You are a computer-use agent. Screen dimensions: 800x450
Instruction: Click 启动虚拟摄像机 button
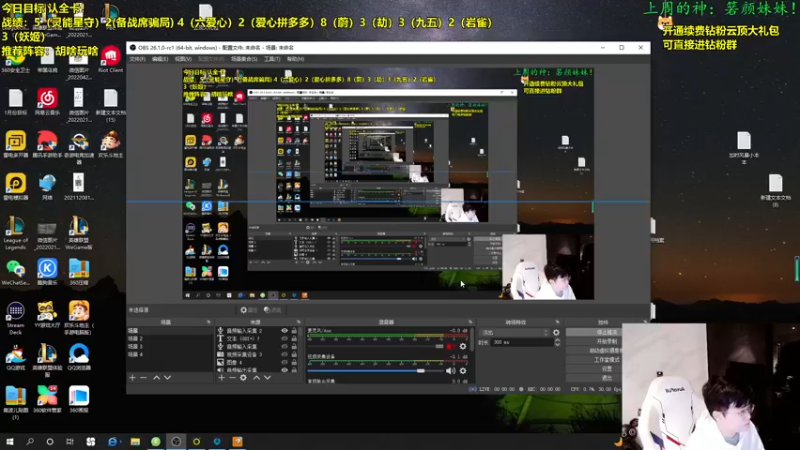(x=593, y=351)
